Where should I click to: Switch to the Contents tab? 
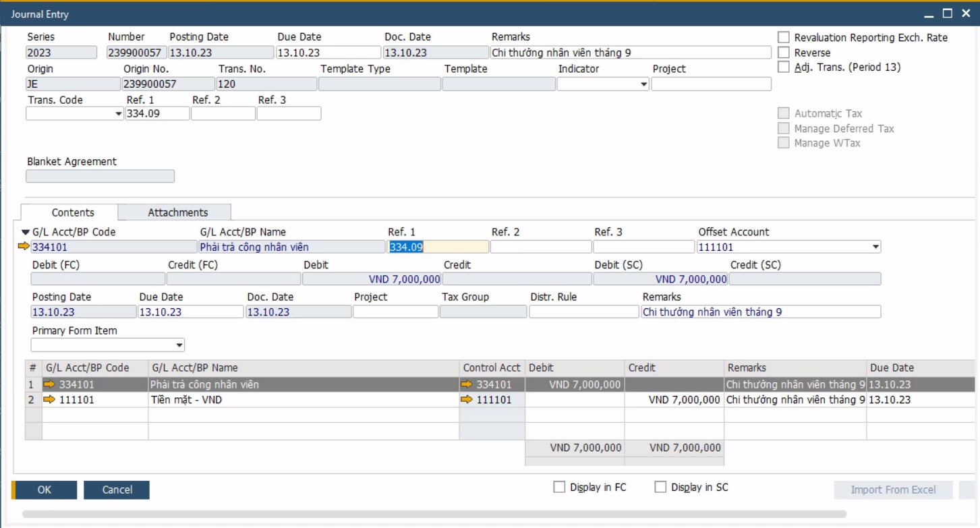tap(73, 212)
